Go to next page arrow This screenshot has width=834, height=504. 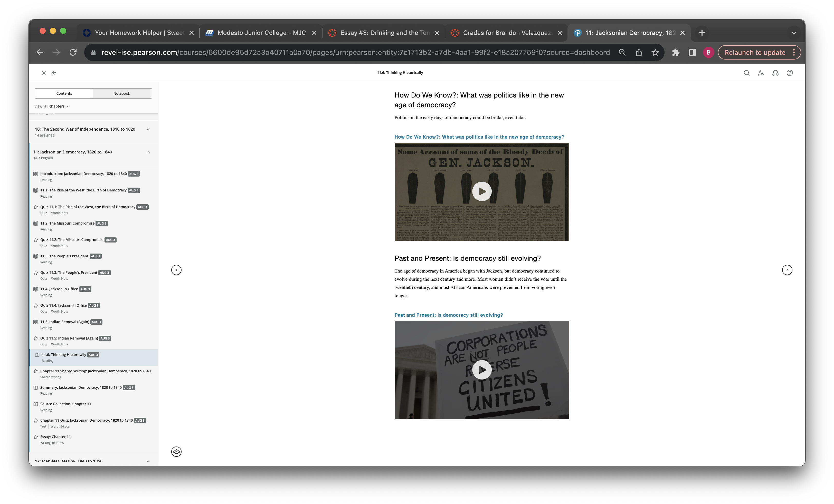click(787, 270)
